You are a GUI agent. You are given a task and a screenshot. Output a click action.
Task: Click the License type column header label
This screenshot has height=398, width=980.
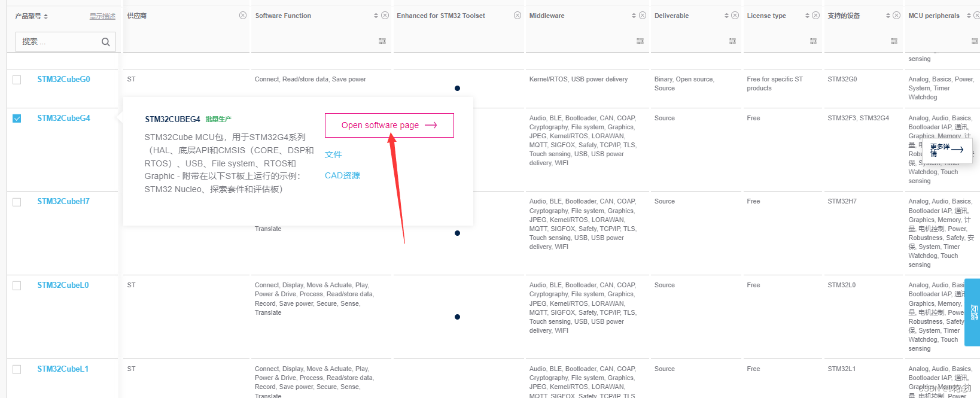766,16
